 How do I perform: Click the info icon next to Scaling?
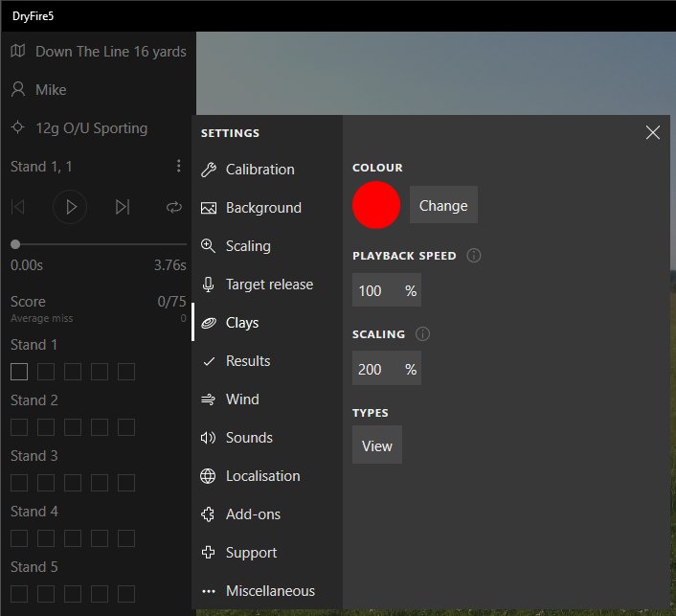pos(423,334)
